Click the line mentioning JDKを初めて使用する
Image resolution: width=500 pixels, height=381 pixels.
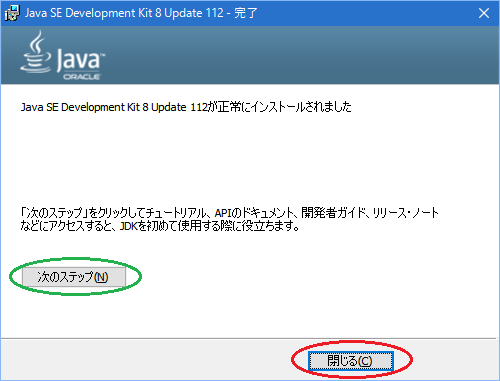(x=160, y=226)
